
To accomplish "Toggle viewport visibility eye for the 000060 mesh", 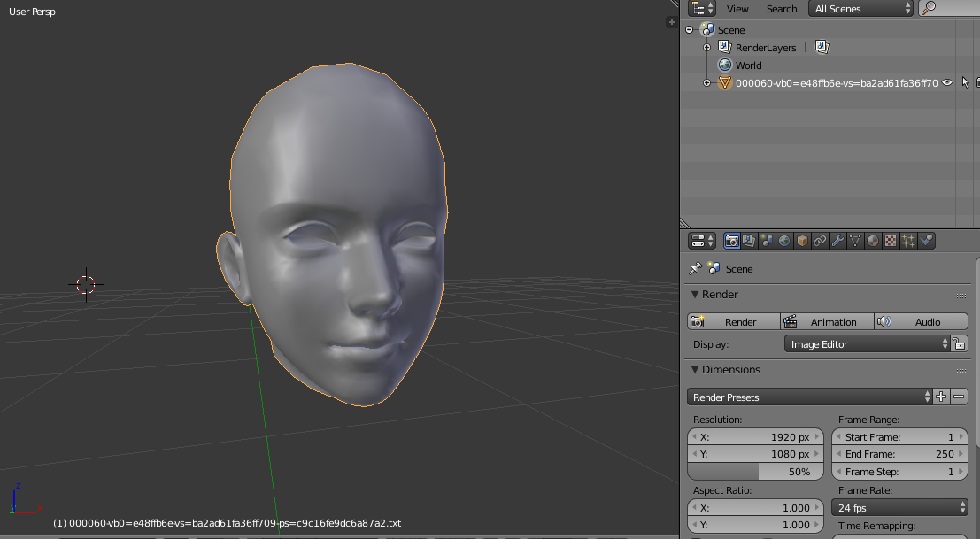I will pos(947,82).
